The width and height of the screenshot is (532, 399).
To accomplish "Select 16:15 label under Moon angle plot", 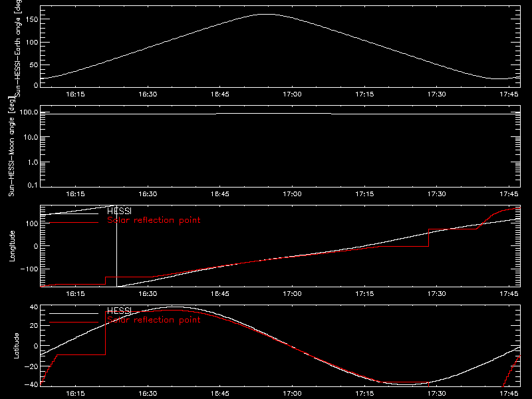I will click(75, 194).
